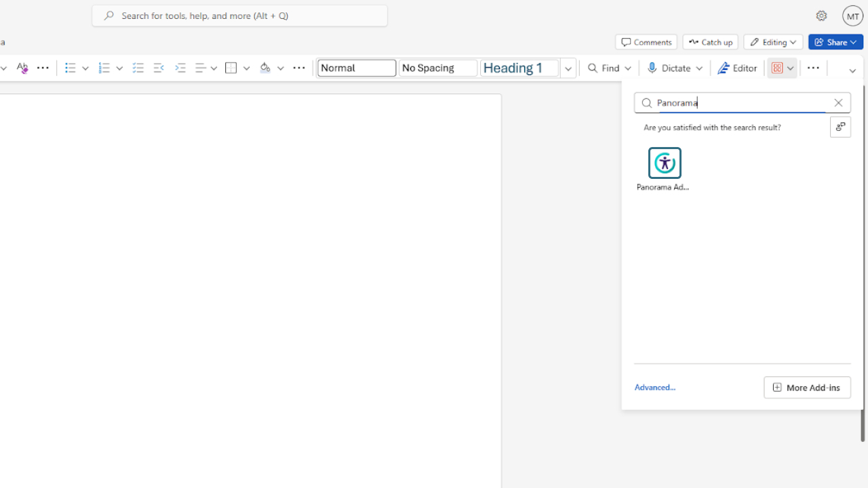Click the add-ins search magnifier icon
Viewport: 868px width, 488px height.
(646, 103)
